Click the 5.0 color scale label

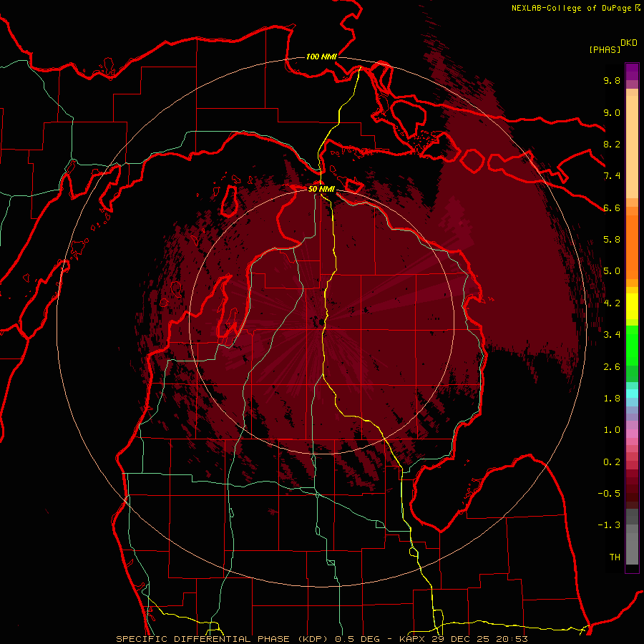[x=612, y=271]
